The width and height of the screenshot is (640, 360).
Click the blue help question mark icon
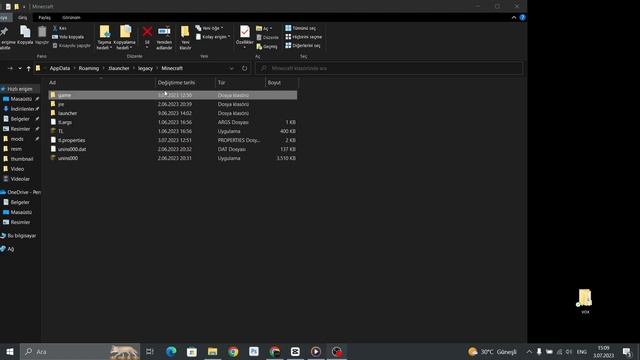pyautogui.click(x=522, y=18)
